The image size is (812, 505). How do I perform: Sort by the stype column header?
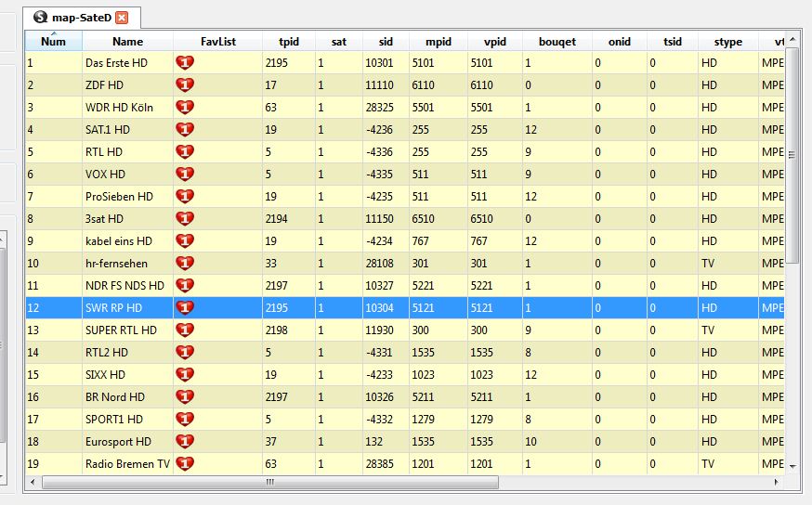[728, 42]
